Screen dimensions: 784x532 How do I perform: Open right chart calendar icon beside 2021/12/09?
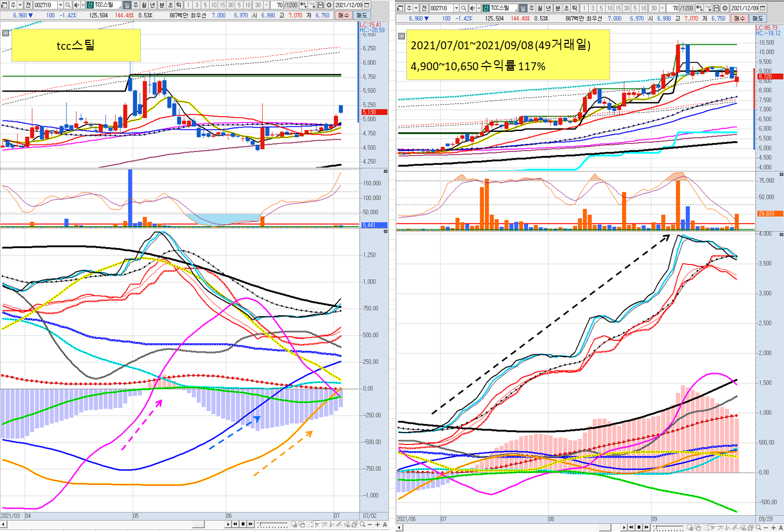click(763, 8)
